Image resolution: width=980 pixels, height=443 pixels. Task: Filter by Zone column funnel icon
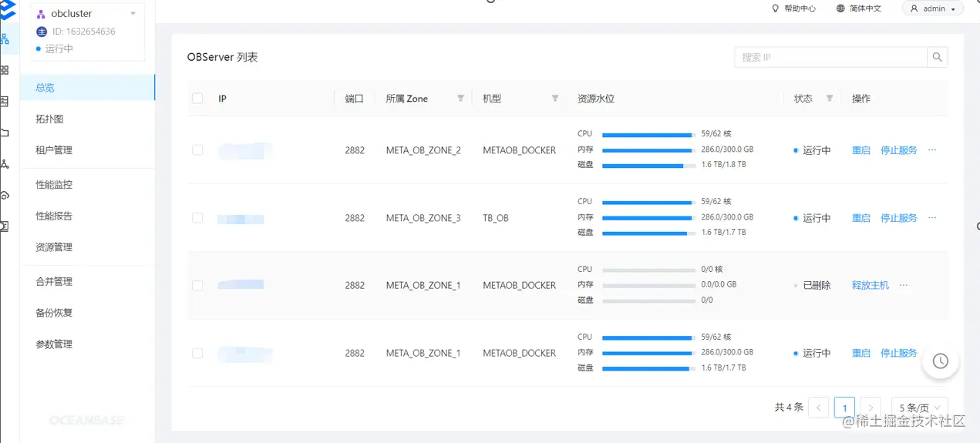(x=460, y=99)
